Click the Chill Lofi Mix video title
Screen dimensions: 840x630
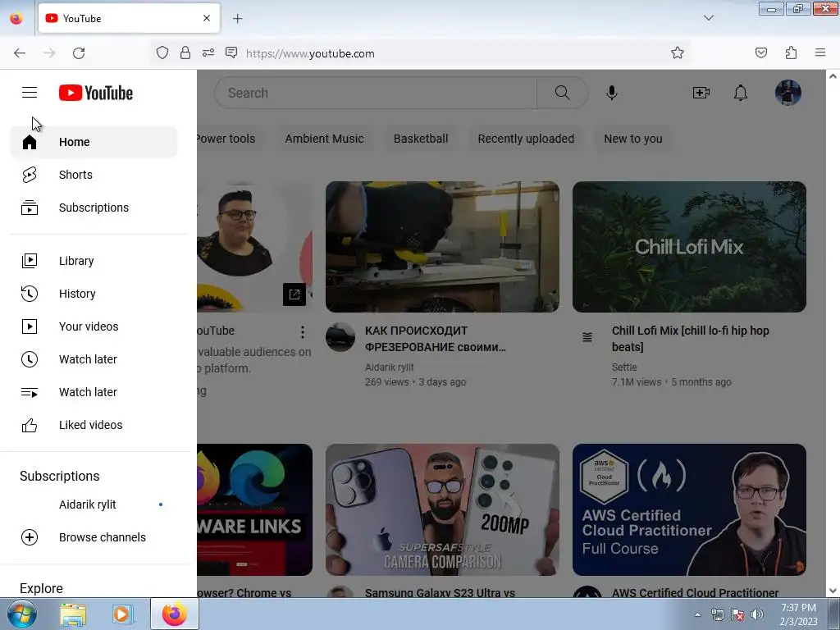(690, 339)
